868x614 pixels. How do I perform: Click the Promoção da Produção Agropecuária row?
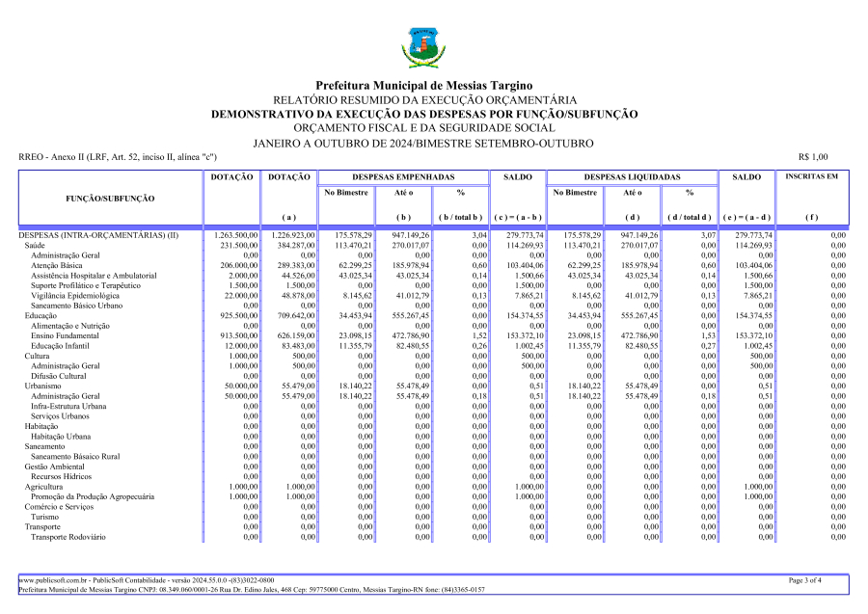tap(93, 496)
